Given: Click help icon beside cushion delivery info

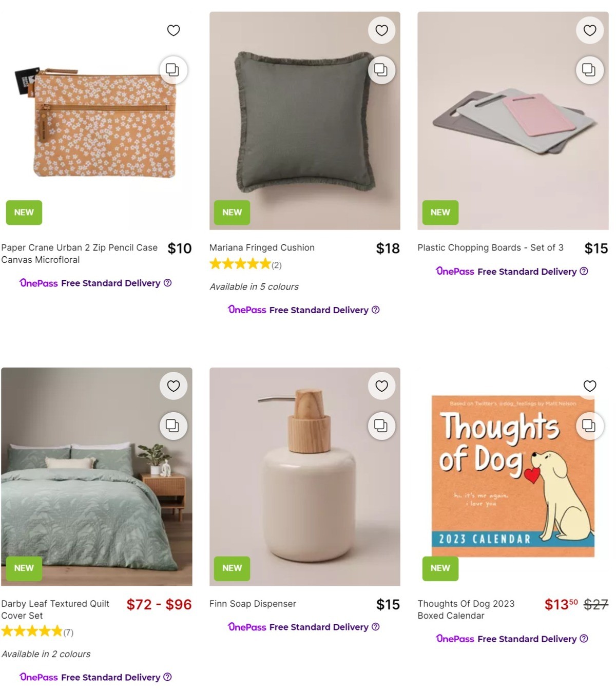Looking at the screenshot, I should click(375, 310).
